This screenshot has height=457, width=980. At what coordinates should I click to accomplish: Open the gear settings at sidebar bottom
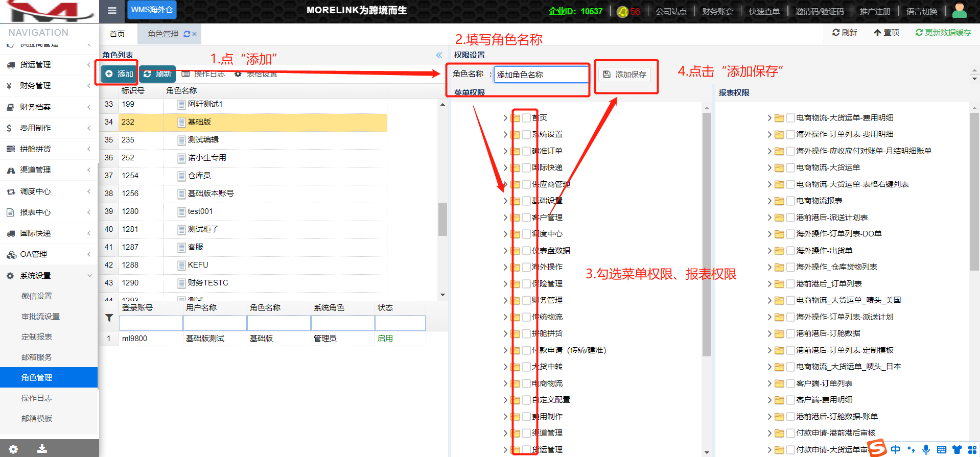pyautogui.click(x=13, y=449)
